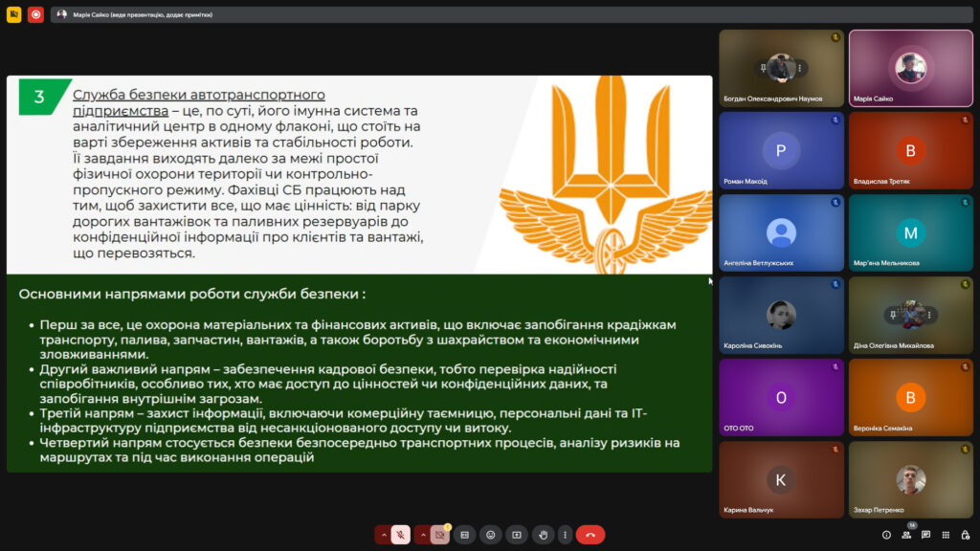
Task: Click pin icon on Діна Михайлова tile
Action: click(893, 315)
